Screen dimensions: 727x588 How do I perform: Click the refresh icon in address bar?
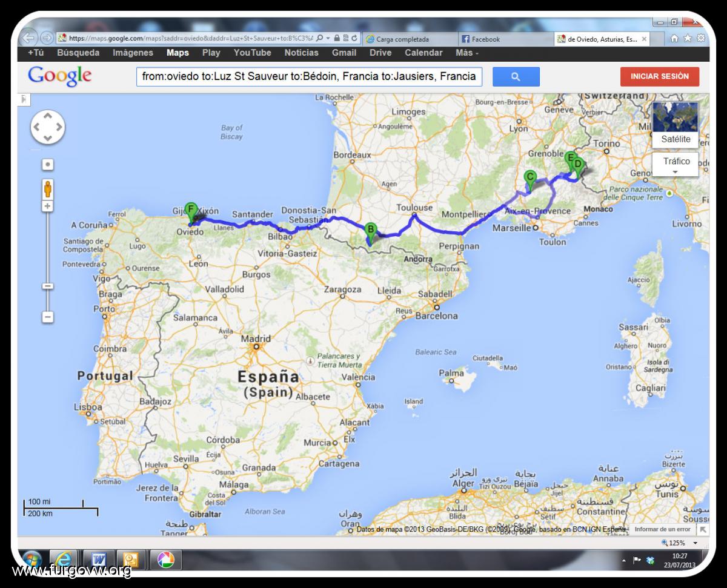[x=354, y=39]
